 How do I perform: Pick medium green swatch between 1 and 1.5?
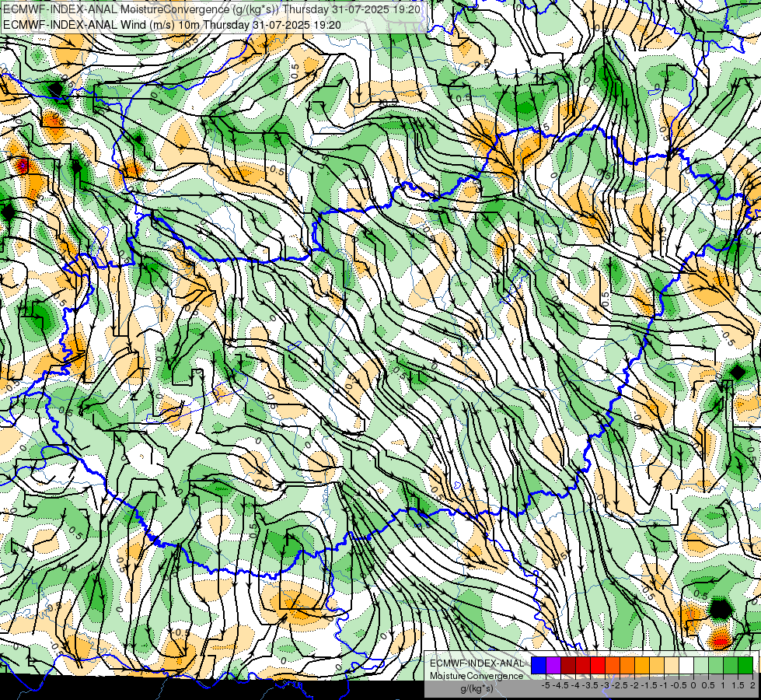(731, 665)
